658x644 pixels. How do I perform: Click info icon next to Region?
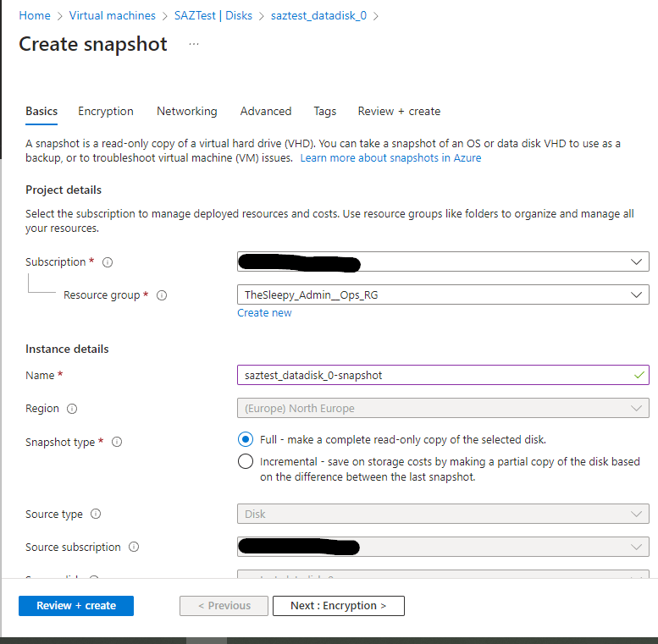click(x=72, y=409)
